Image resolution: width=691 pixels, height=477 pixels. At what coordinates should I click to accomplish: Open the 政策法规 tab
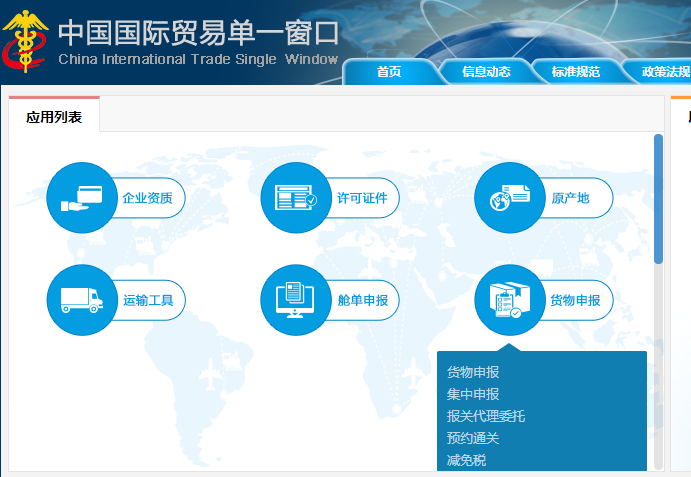(x=664, y=72)
